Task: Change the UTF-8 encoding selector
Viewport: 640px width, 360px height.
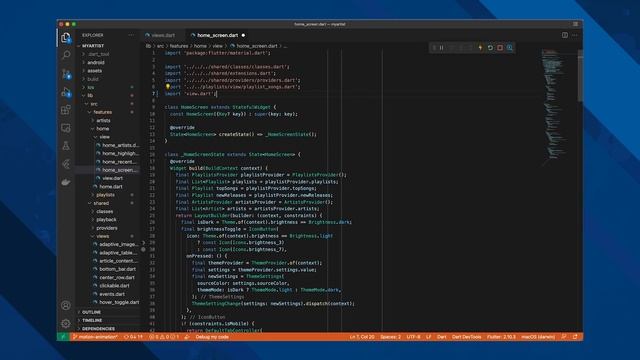Action: pyautogui.click(x=413, y=337)
